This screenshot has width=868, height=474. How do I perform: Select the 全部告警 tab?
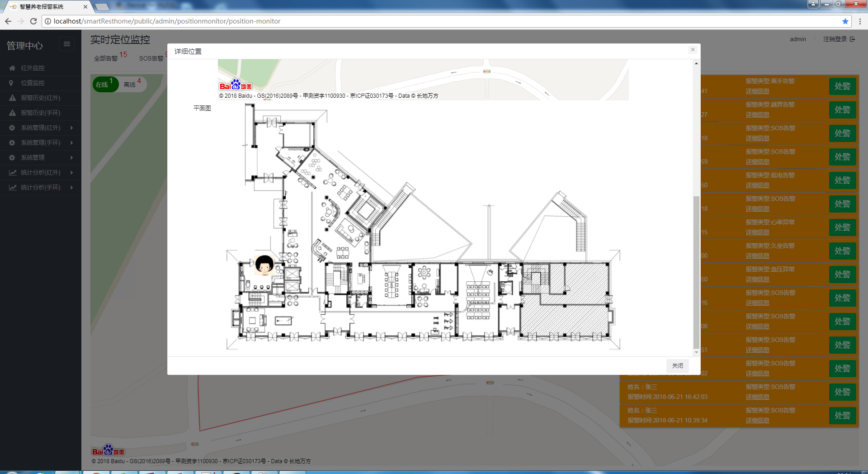click(x=106, y=58)
